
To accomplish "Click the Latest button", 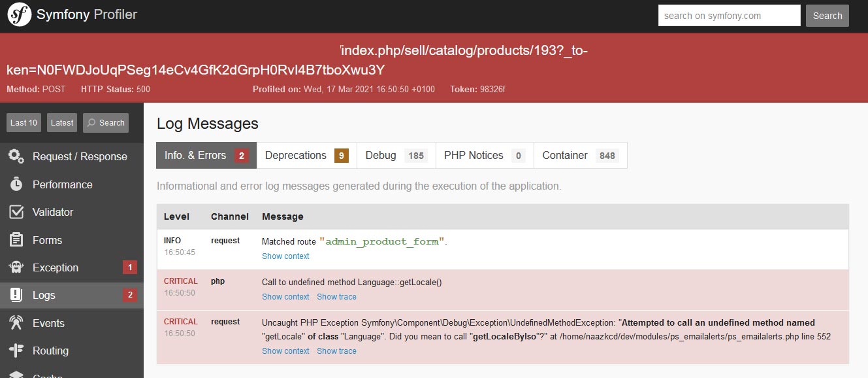I will pyautogui.click(x=61, y=122).
